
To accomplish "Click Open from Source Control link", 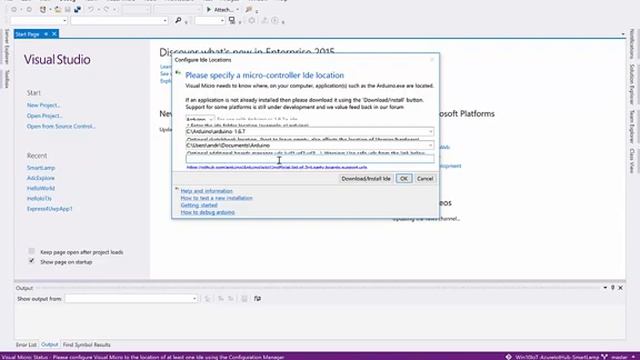I will [61, 127].
